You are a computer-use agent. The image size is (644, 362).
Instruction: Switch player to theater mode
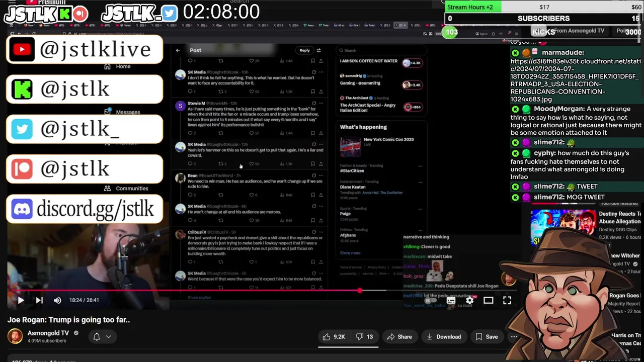click(488, 300)
